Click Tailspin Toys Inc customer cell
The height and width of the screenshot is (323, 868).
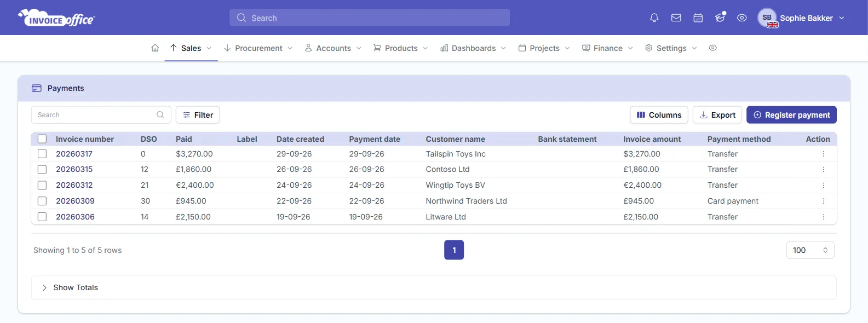click(456, 154)
